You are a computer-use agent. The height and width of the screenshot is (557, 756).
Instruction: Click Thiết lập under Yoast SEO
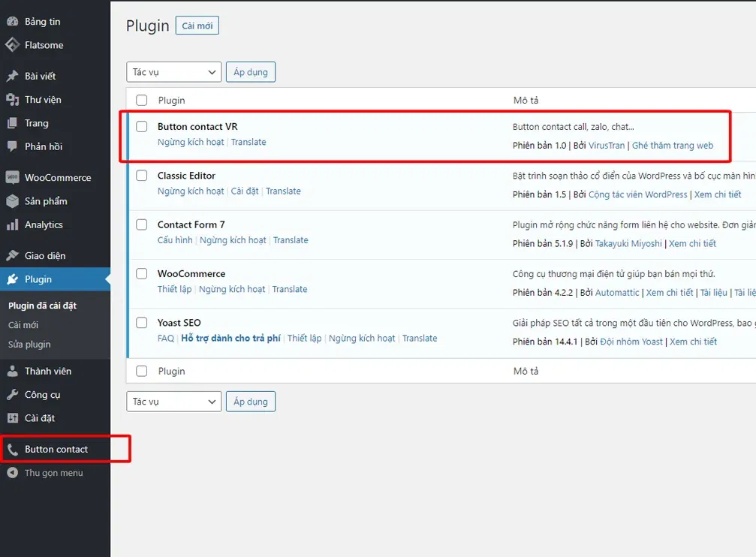(305, 339)
